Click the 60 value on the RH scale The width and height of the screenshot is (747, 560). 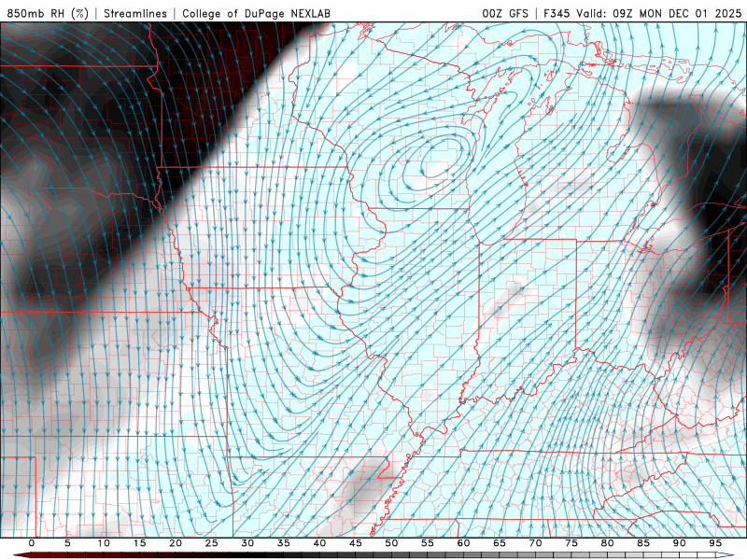[x=463, y=543]
